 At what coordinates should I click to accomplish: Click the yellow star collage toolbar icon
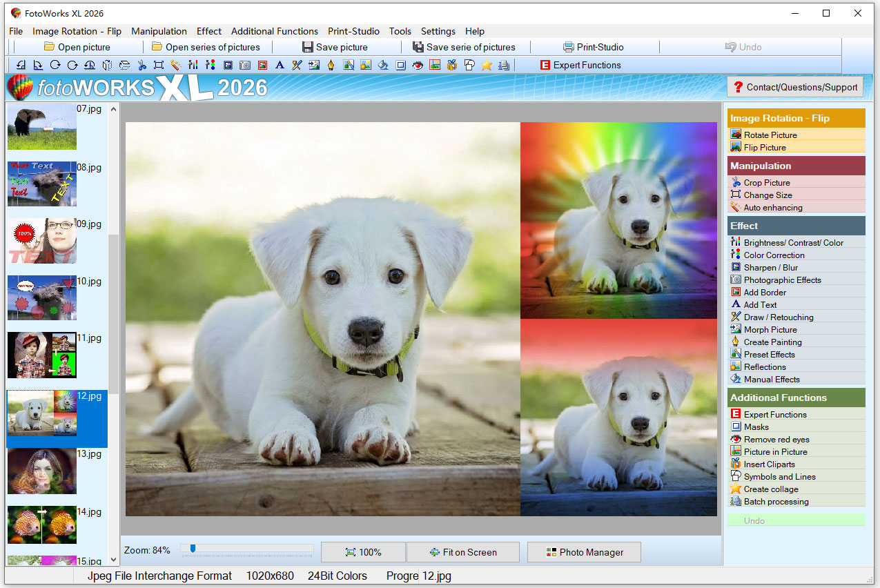(x=487, y=65)
